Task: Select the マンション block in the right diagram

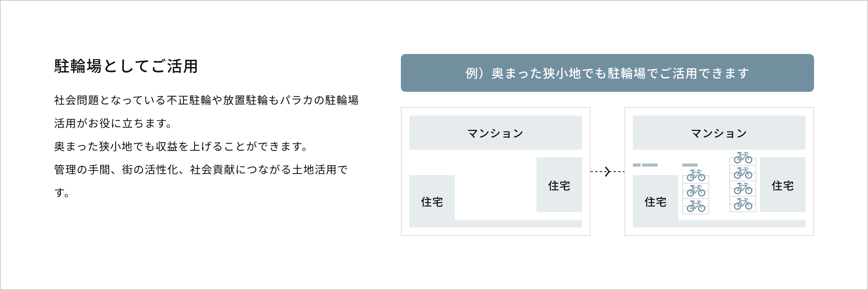Action: 719,133
